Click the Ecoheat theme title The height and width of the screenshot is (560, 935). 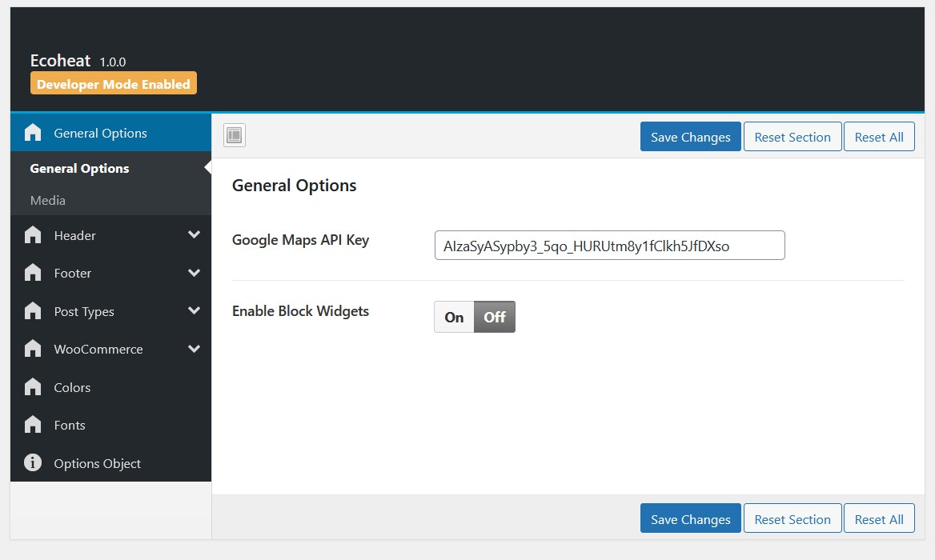(60, 61)
